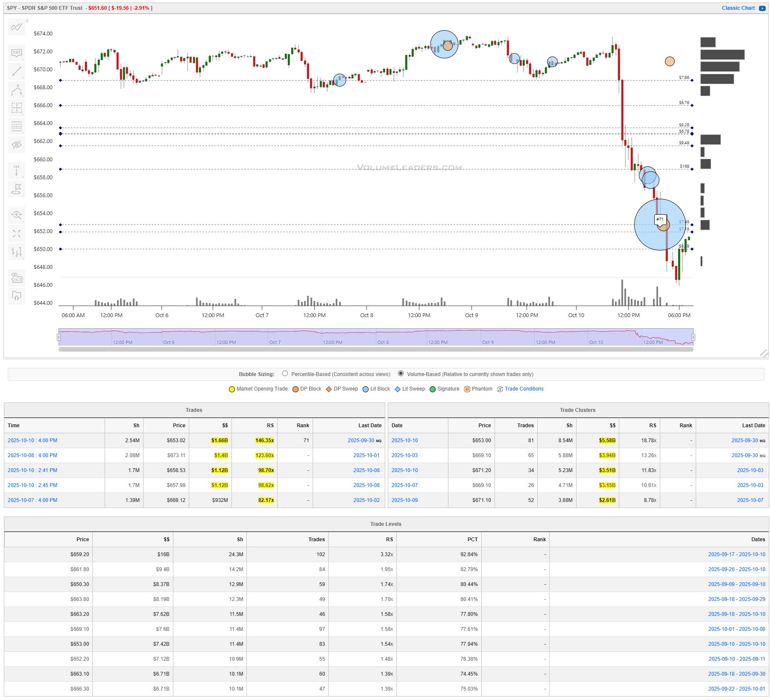The width and height of the screenshot is (770, 700).
Task: Select the flag marker tool
Action: [x=17, y=189]
